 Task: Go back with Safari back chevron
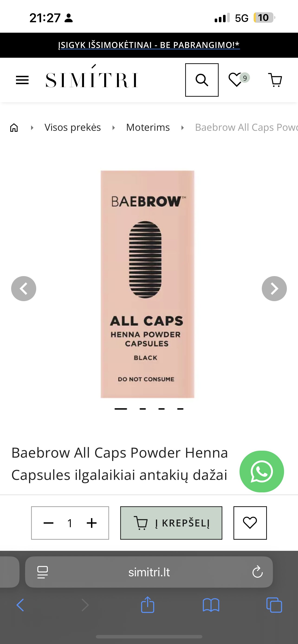click(20, 605)
